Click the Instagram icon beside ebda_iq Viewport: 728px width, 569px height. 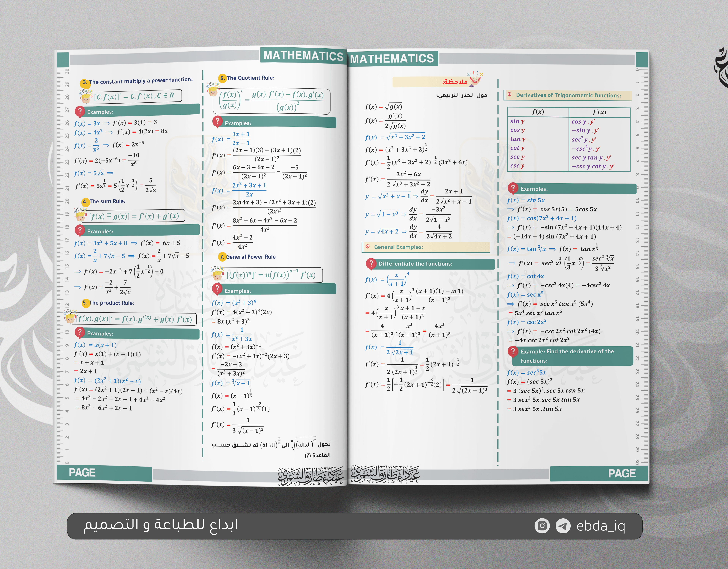542,526
